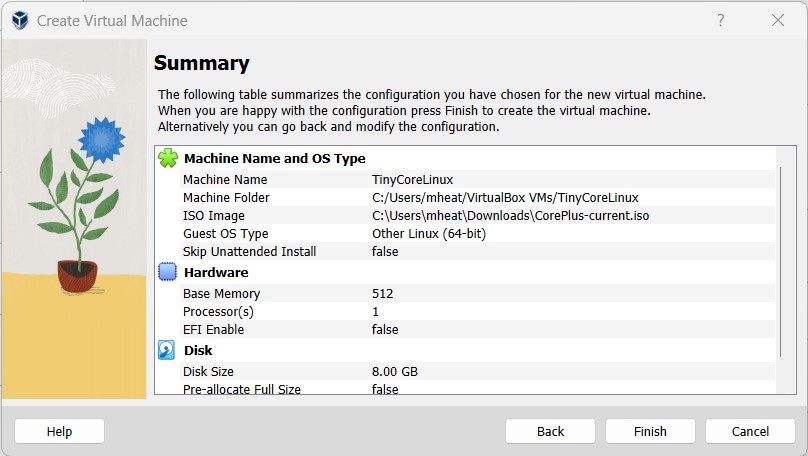Screen dimensions: 808x456
Task: Select the Hardware section header
Action: click(216, 273)
